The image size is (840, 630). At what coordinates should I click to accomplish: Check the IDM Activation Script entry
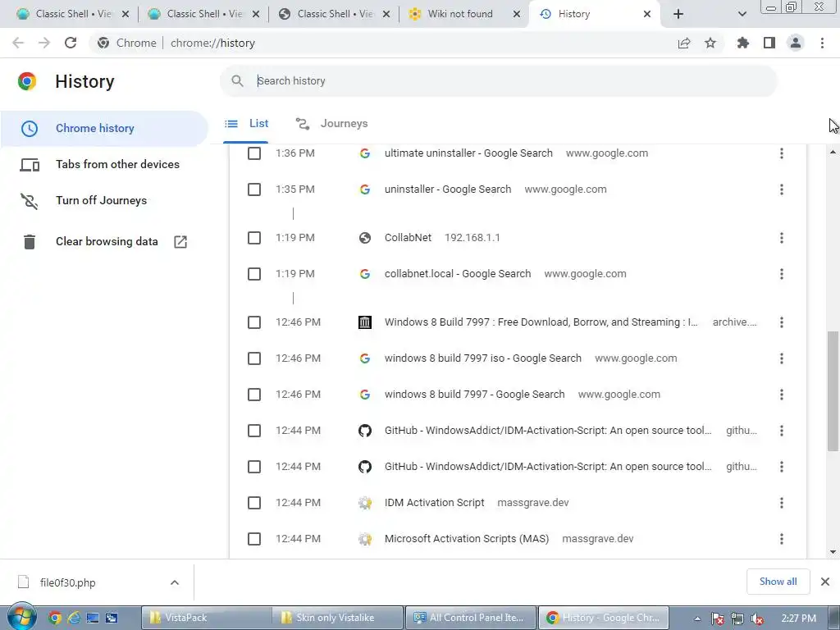254,503
